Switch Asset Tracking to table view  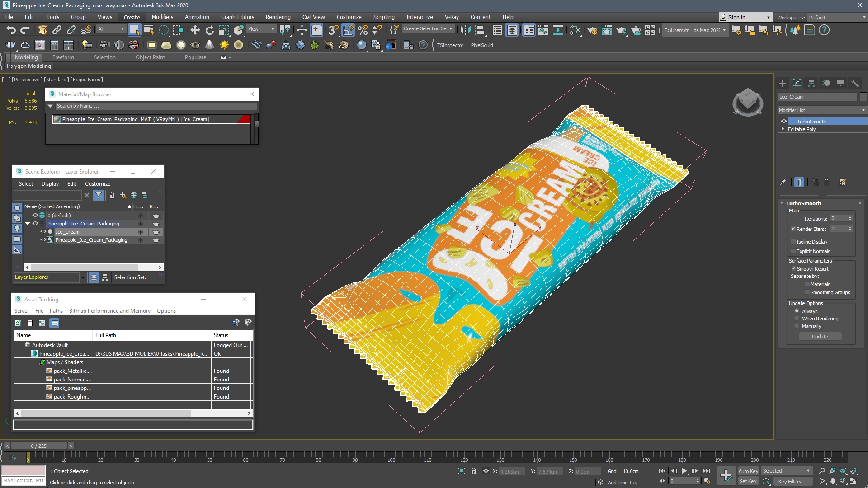(x=55, y=323)
